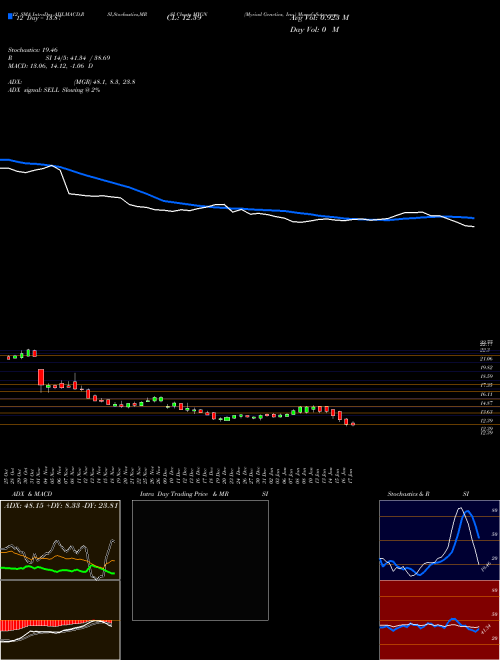Click the final small red candlestick
Viewport: 500px width, 660px height.
coord(353,424)
